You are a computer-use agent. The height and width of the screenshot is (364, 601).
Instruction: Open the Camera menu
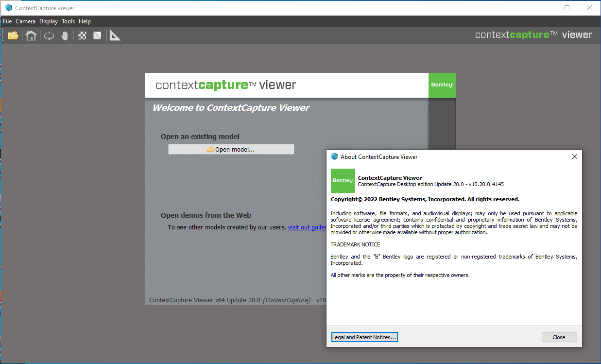point(26,21)
